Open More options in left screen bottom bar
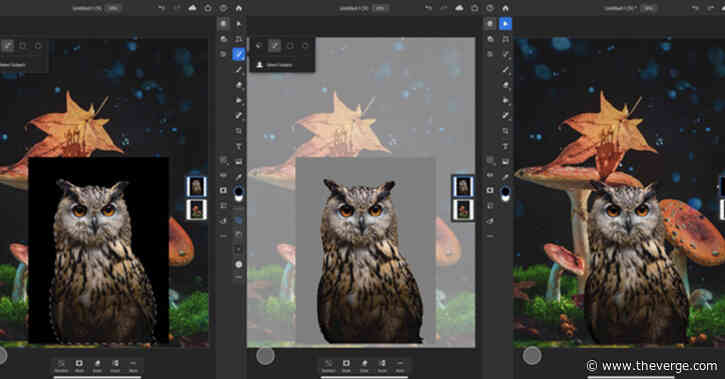 point(133,366)
